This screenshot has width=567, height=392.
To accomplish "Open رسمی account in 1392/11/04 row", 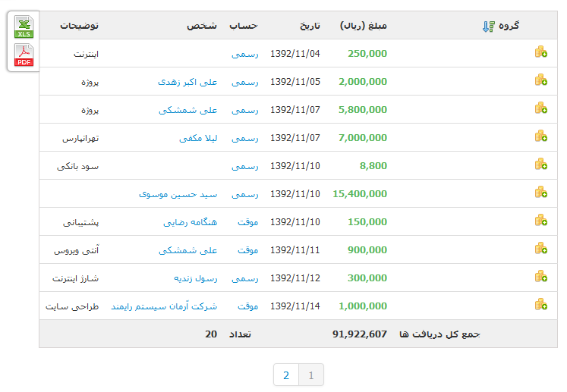I will click(x=244, y=54).
